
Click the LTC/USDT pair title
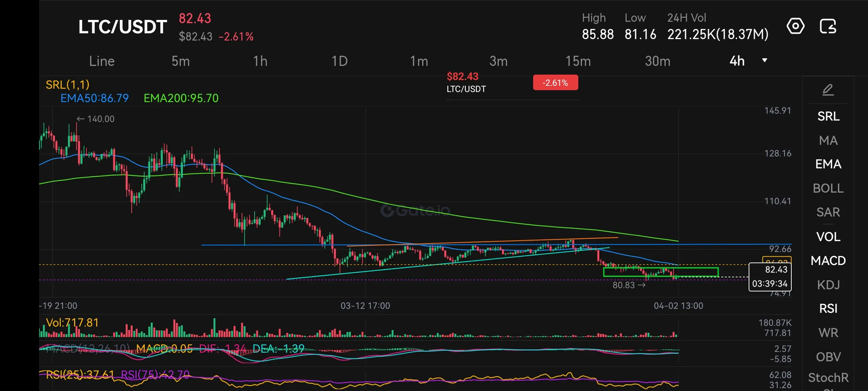123,27
